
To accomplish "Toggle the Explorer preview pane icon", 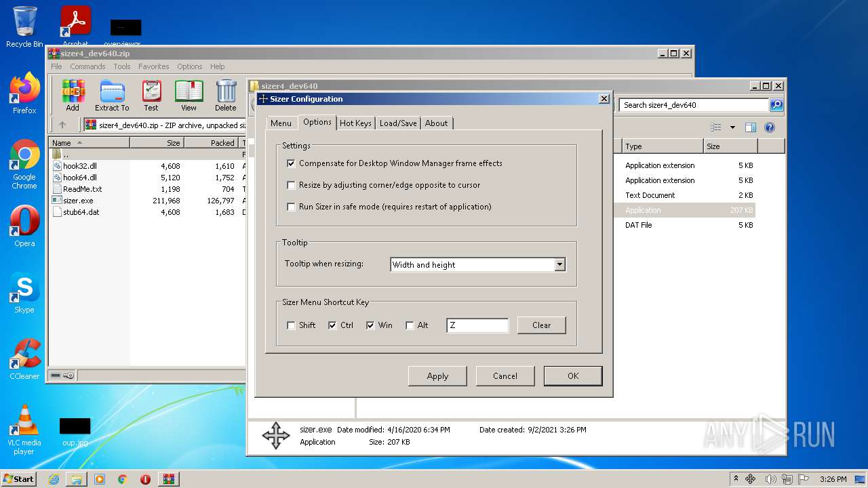I will click(x=751, y=127).
